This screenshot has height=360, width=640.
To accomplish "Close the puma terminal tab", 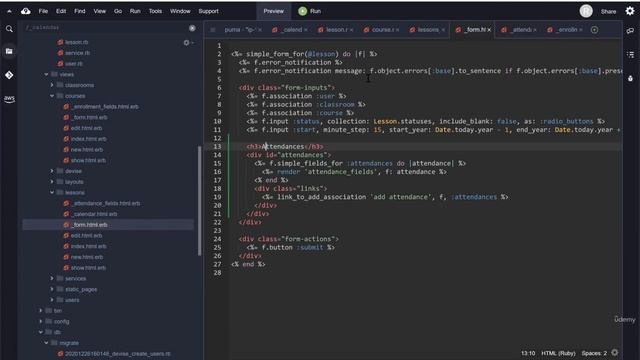I will pos(260,30).
